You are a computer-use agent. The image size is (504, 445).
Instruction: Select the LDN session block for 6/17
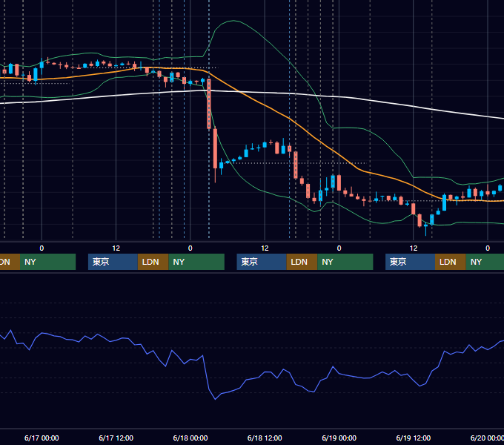(153, 262)
